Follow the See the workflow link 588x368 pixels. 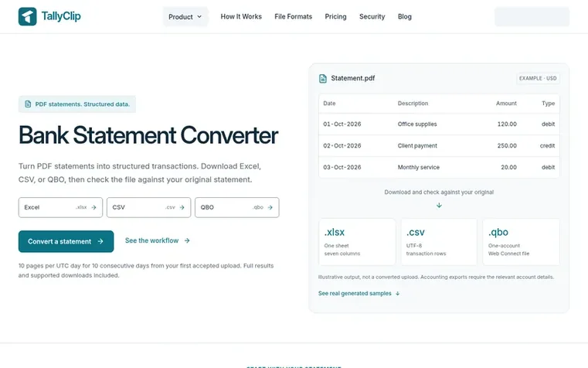pos(158,240)
